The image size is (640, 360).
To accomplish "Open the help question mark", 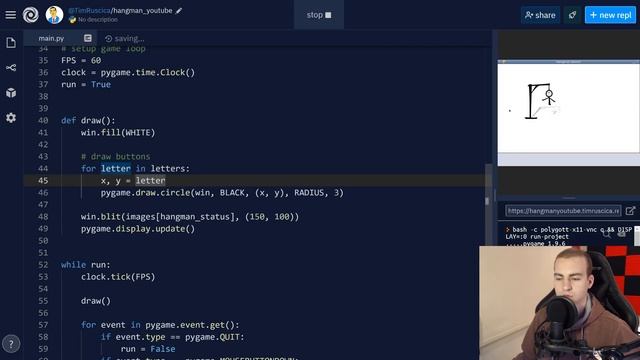I will [11, 344].
